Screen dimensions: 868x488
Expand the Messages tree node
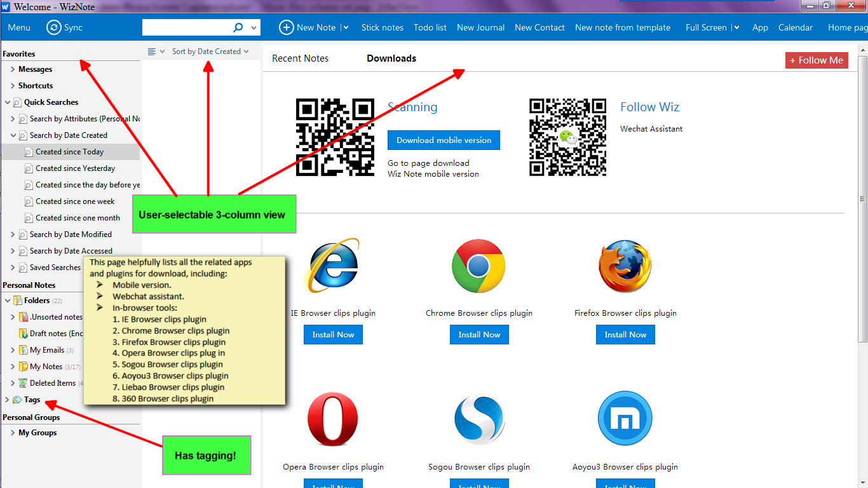point(13,69)
